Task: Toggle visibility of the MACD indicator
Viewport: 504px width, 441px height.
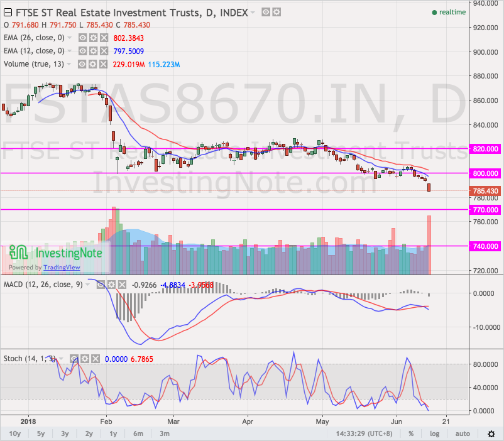Action: pos(100,285)
